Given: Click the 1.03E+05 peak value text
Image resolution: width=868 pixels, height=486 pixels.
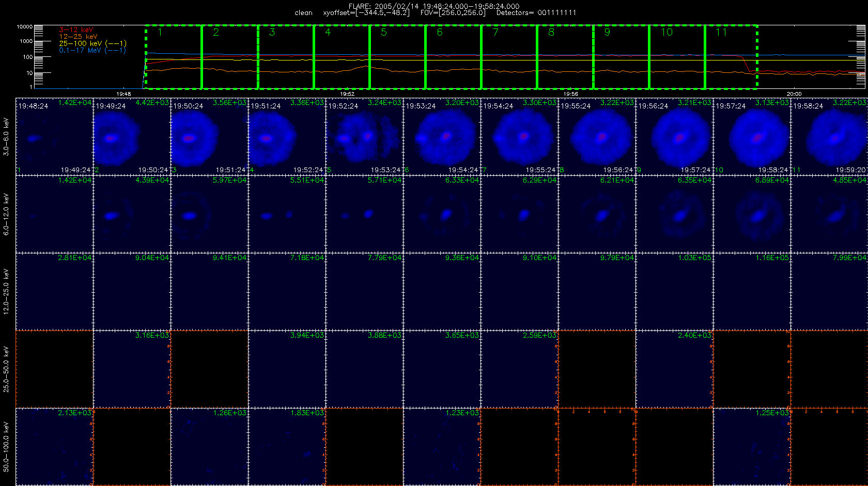Looking at the screenshot, I should pos(695,257).
